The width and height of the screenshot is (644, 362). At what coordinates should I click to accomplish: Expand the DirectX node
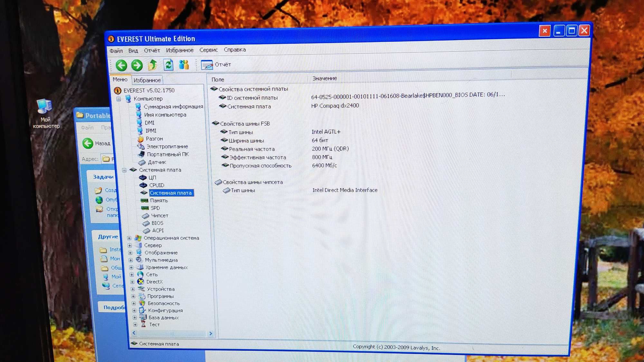132,282
